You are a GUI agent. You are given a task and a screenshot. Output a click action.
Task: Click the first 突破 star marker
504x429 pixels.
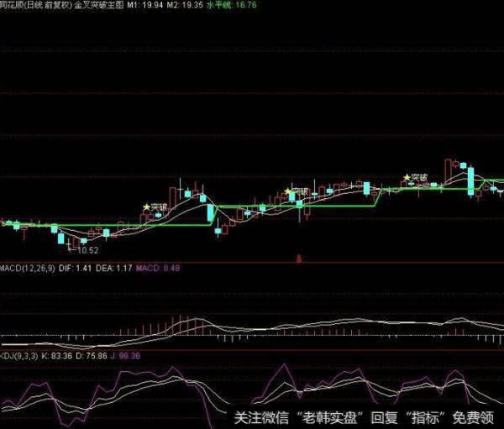click(x=155, y=207)
